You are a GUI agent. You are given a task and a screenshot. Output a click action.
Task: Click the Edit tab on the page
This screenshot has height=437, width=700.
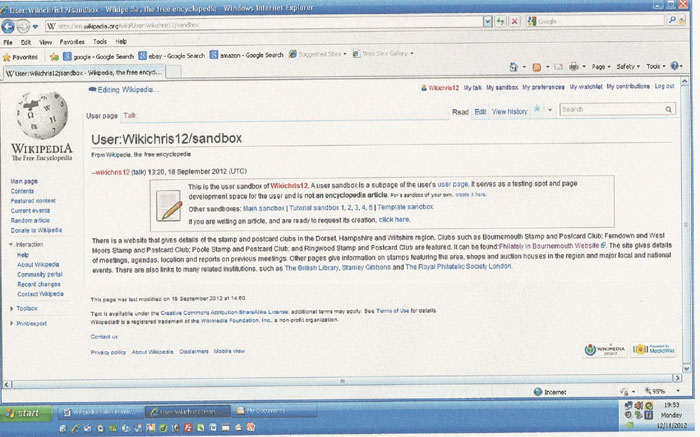click(480, 112)
